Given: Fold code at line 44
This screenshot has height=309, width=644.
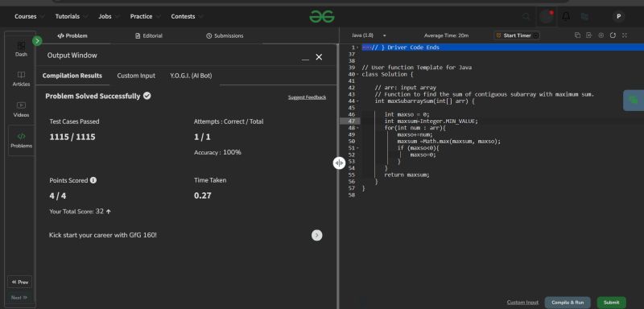Looking at the screenshot, I should point(357,101).
